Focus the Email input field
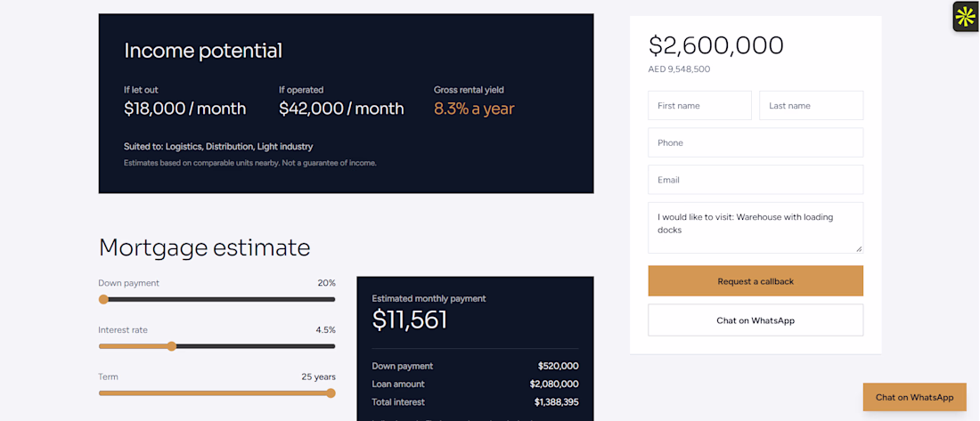 click(x=755, y=179)
